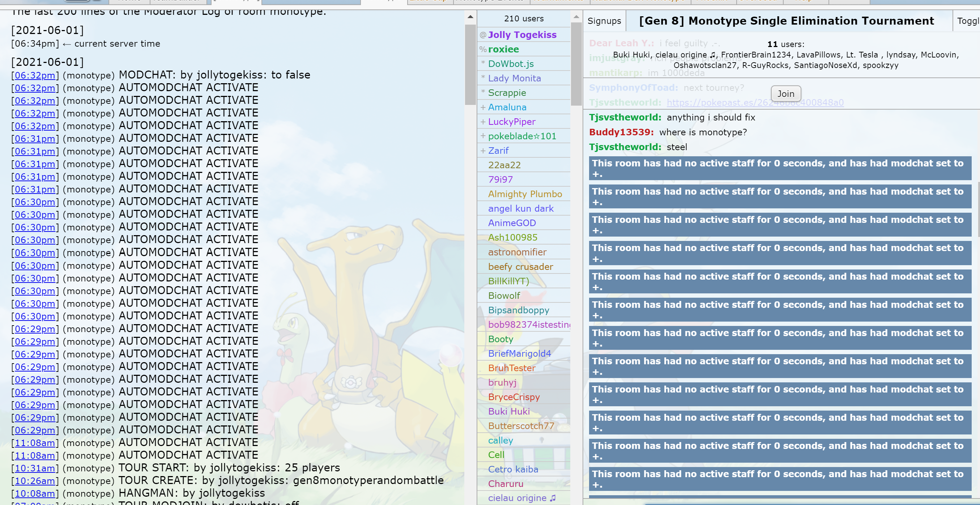Click the user list scrollbar up arrow
This screenshot has width=980, height=505.
pyautogui.click(x=576, y=17)
